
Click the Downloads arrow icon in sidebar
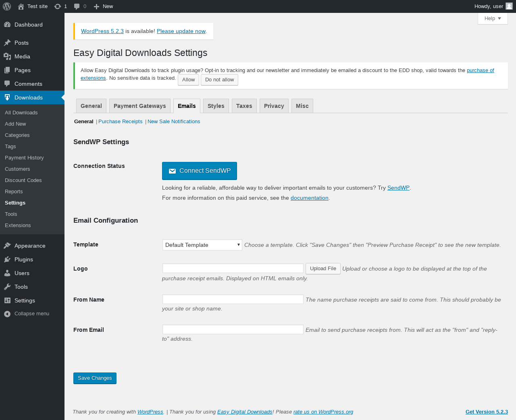click(x=7, y=97)
